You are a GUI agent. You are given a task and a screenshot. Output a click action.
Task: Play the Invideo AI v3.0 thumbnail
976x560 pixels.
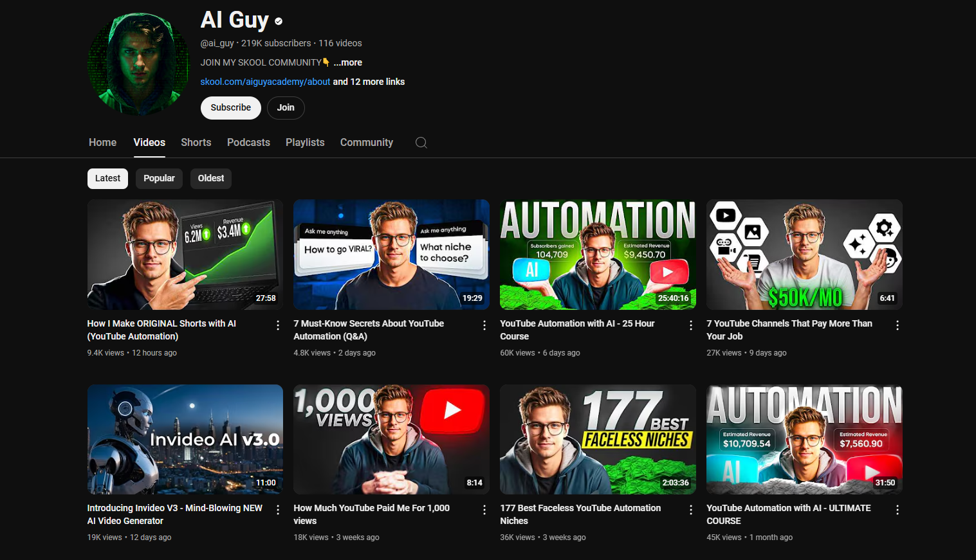click(x=185, y=439)
